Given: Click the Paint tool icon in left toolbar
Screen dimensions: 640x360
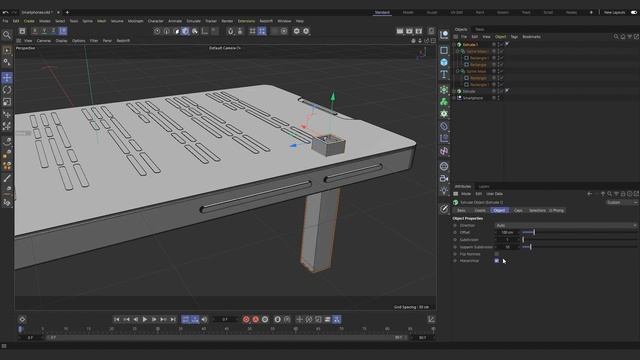Looking at the screenshot, I should [7, 178].
